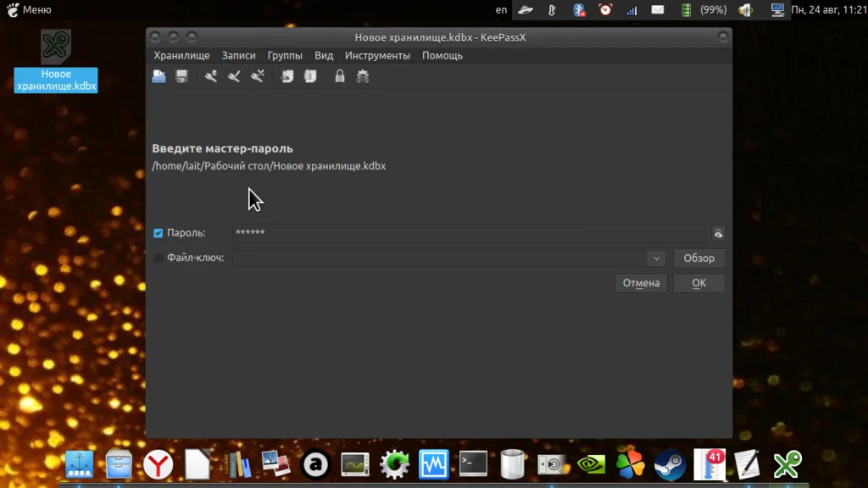This screenshot has width=868, height=488.
Task: Click the delete entry key icon
Action: point(258,76)
